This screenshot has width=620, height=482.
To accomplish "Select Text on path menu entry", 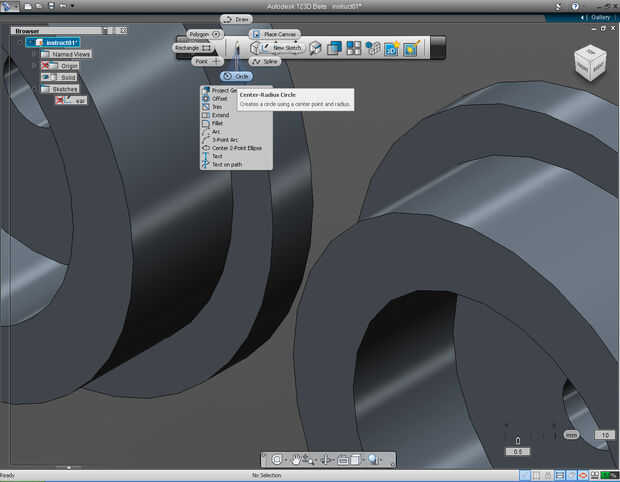I will point(226,165).
